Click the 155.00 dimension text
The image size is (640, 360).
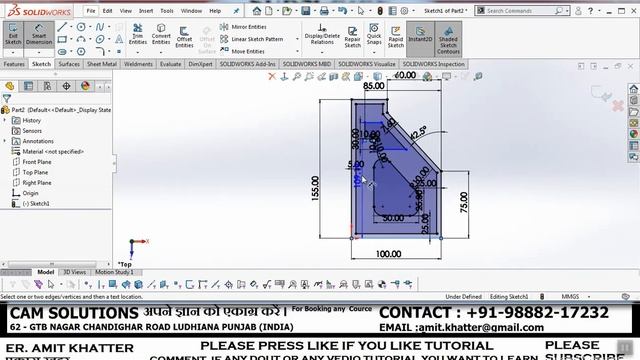pos(315,188)
